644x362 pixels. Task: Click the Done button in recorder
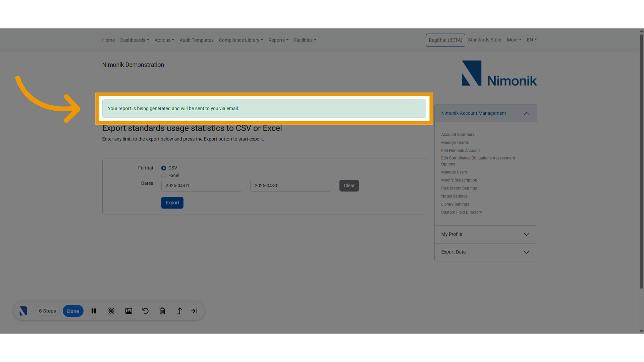(73, 311)
